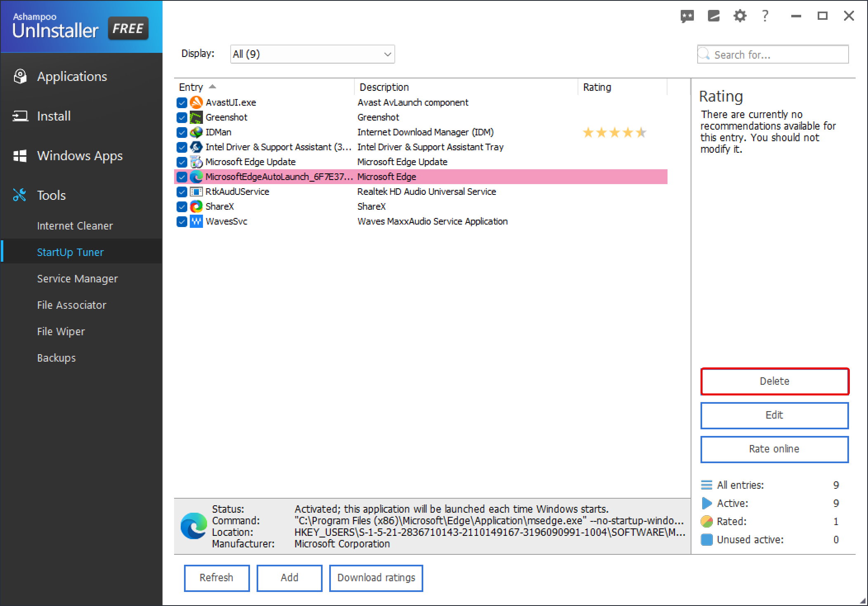The image size is (868, 606).
Task: Disable the IDMan startup checkbox
Action: [182, 133]
